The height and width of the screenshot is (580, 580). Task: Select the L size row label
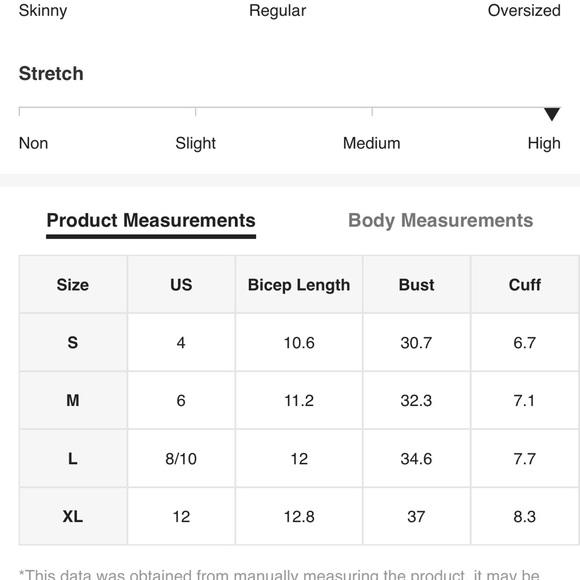pos(73,459)
